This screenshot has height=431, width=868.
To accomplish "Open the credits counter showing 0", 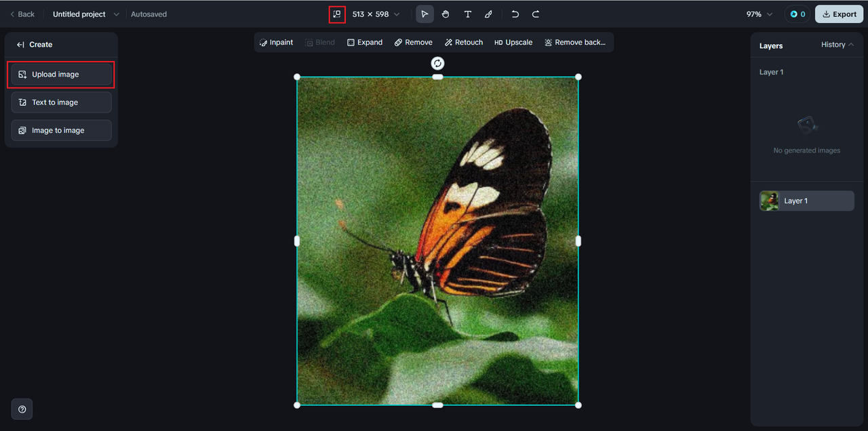I will coord(797,14).
